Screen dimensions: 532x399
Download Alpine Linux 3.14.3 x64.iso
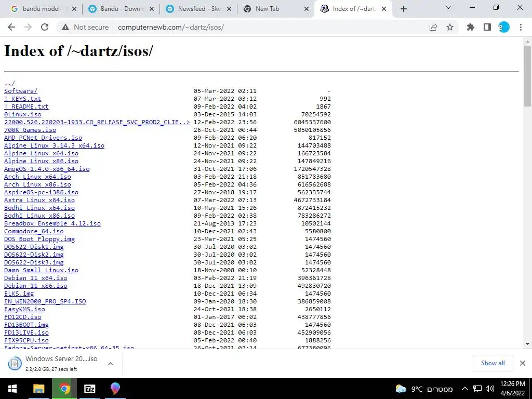pos(54,145)
